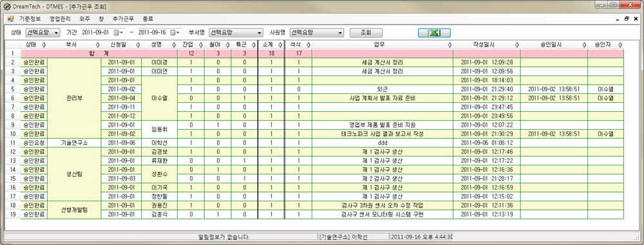Select the name cell 김경보
The width and height of the screenshot is (644, 245).
tap(159, 152)
